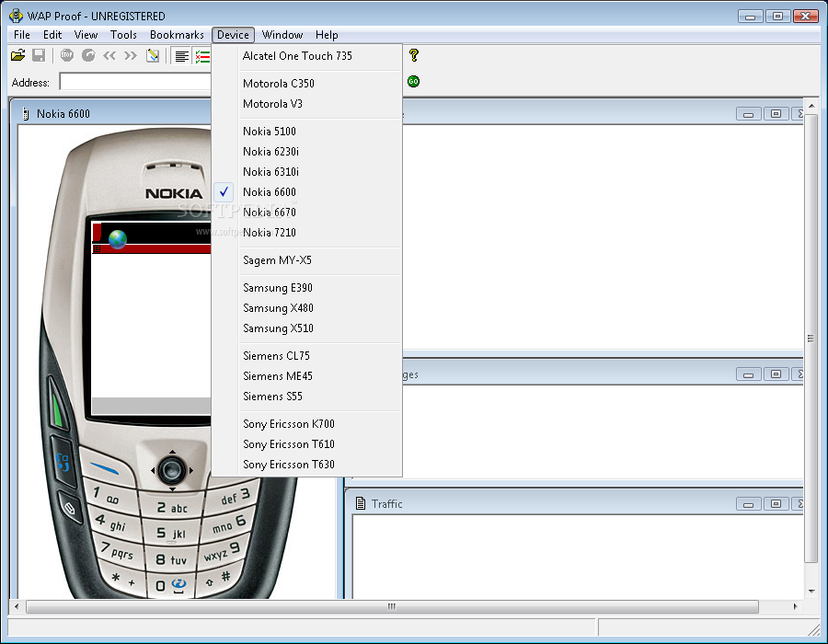Screen dimensions: 828x644
Task: Open the View menu
Action: pos(86,35)
